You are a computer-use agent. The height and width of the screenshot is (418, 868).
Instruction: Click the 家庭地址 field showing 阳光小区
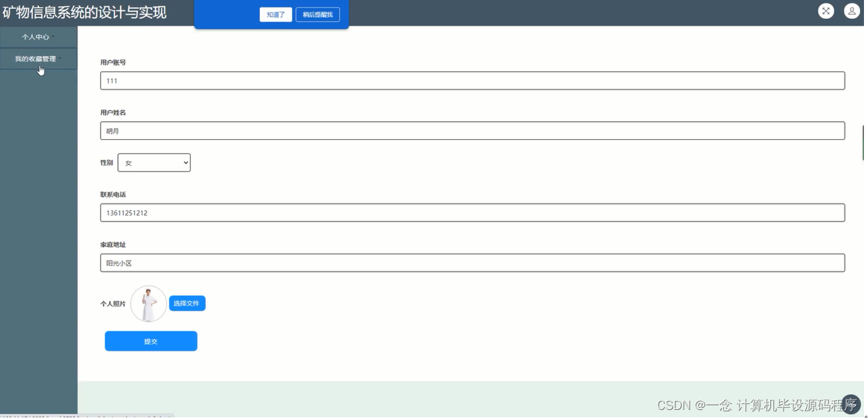tap(471, 263)
